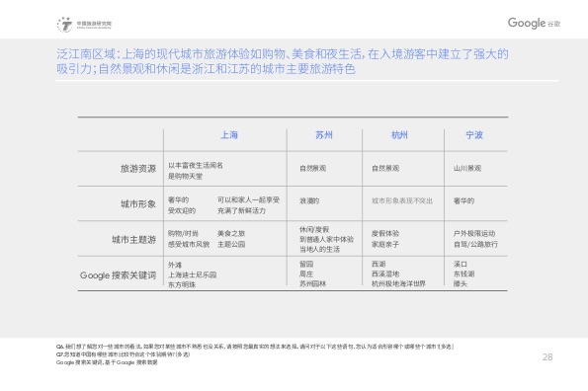Click the text 家庭亲子
Screen dimensions: 588x391
tap(385, 244)
